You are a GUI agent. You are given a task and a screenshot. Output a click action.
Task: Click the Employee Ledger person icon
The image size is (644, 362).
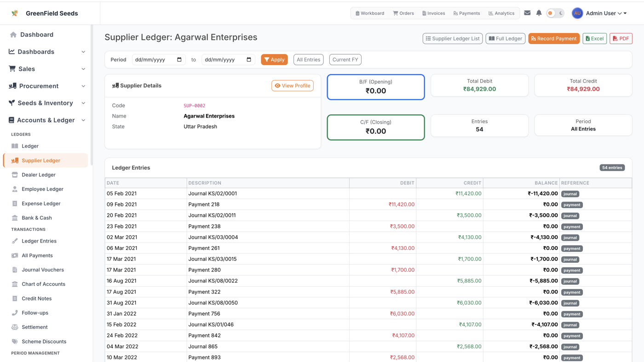15,189
